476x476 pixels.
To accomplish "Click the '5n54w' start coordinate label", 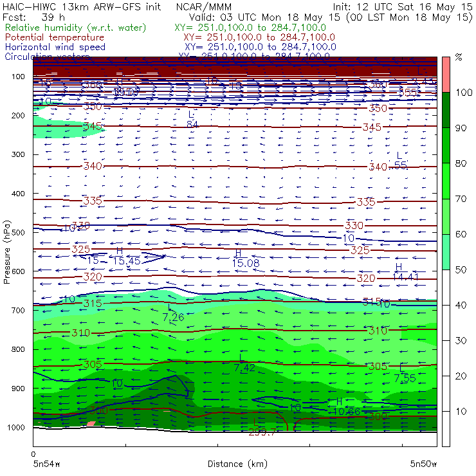I will (x=47, y=464).
